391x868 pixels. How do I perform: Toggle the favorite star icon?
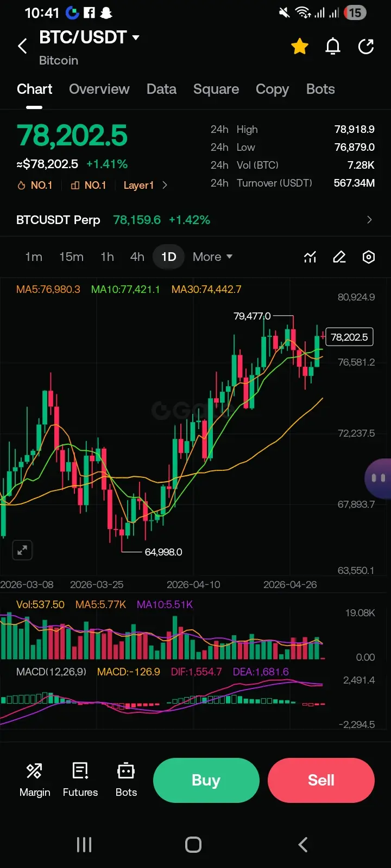click(300, 47)
